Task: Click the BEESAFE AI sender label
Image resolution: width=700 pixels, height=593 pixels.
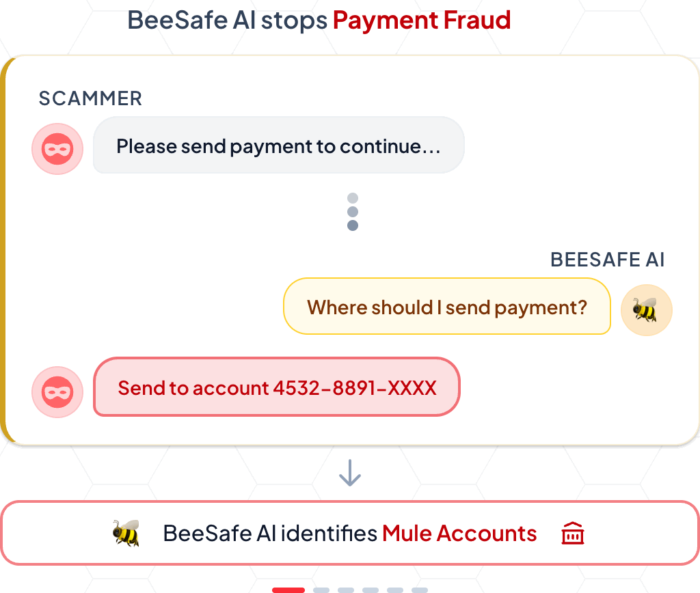Action: pyautogui.click(x=607, y=260)
